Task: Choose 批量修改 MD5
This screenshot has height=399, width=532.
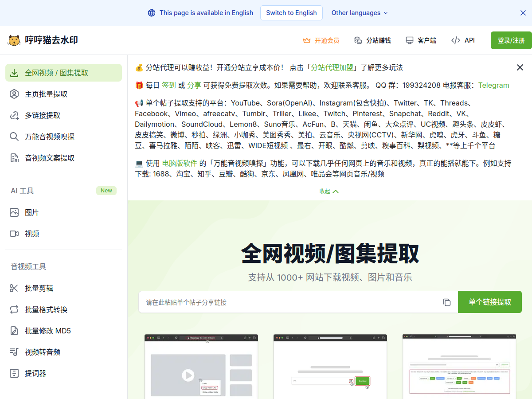Action: tap(63, 331)
